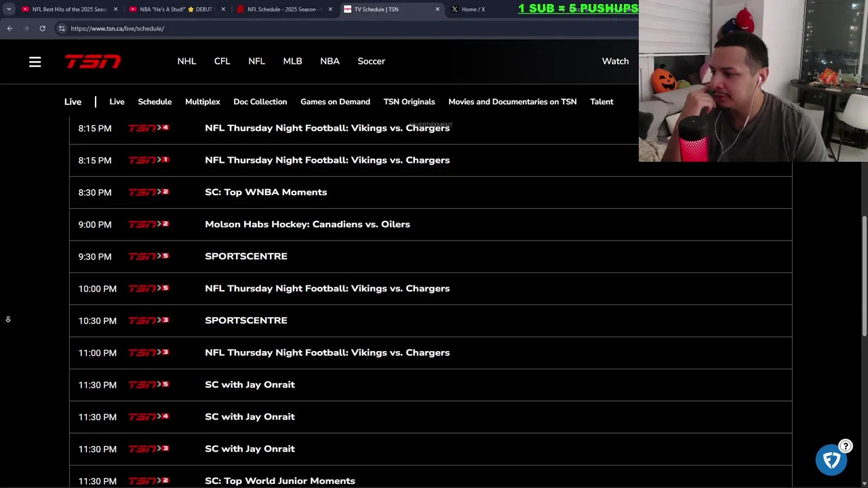Screen dimensions: 868x488
Task: Reload the page with refresh icon
Action: [42, 28]
